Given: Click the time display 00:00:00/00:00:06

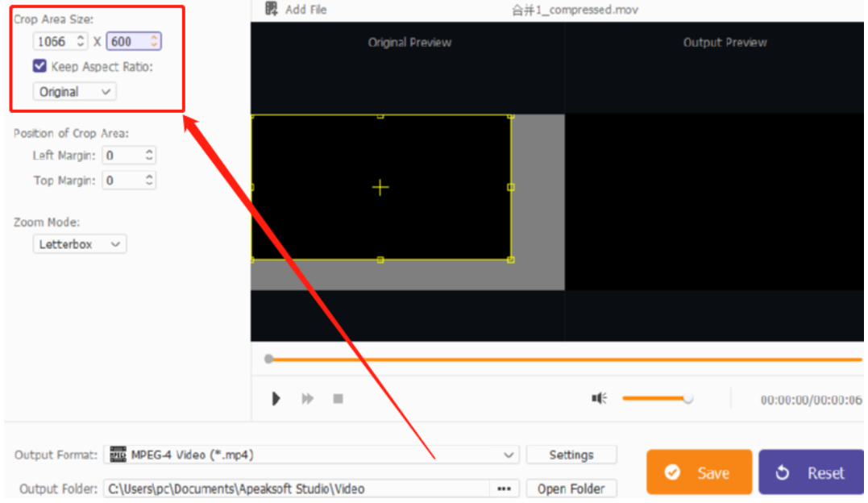Looking at the screenshot, I should pyautogui.click(x=811, y=399).
